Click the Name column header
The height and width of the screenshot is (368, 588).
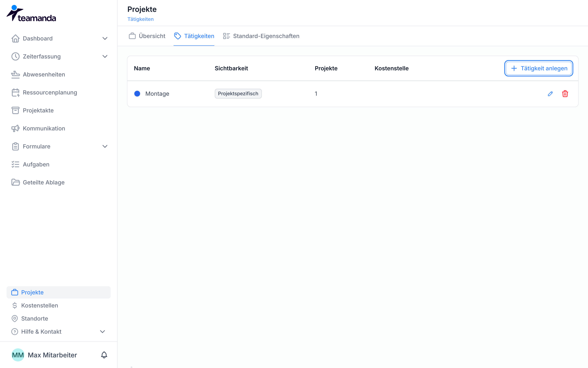[142, 68]
